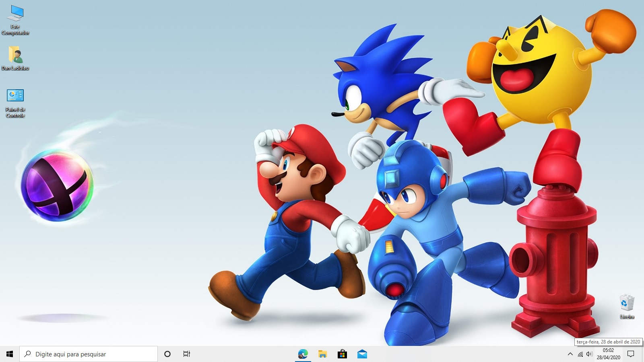The image size is (644, 362).
Task: Open the Windows Start menu
Action: click(x=10, y=354)
